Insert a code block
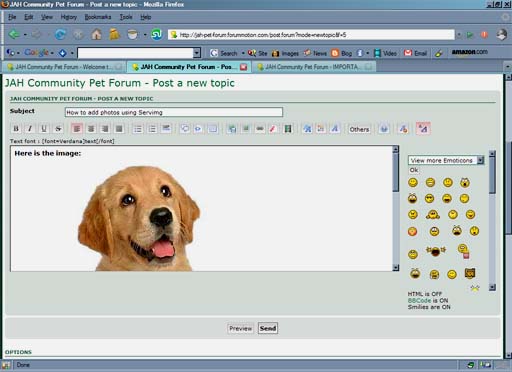This screenshot has width=512, height=372. [x=199, y=129]
